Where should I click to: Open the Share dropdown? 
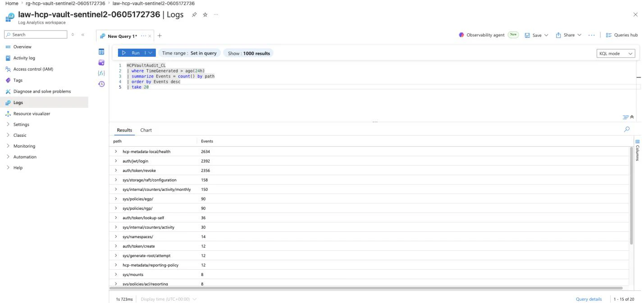[x=568, y=35]
